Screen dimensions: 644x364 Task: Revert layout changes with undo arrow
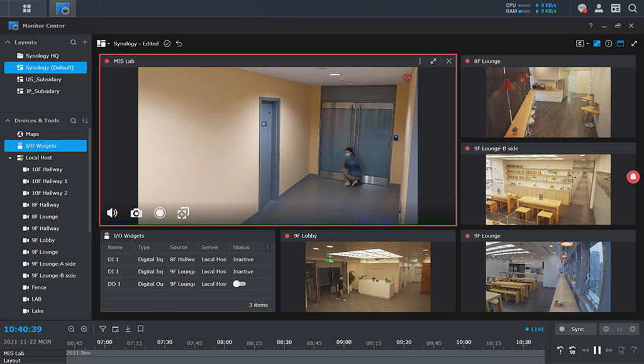(179, 43)
